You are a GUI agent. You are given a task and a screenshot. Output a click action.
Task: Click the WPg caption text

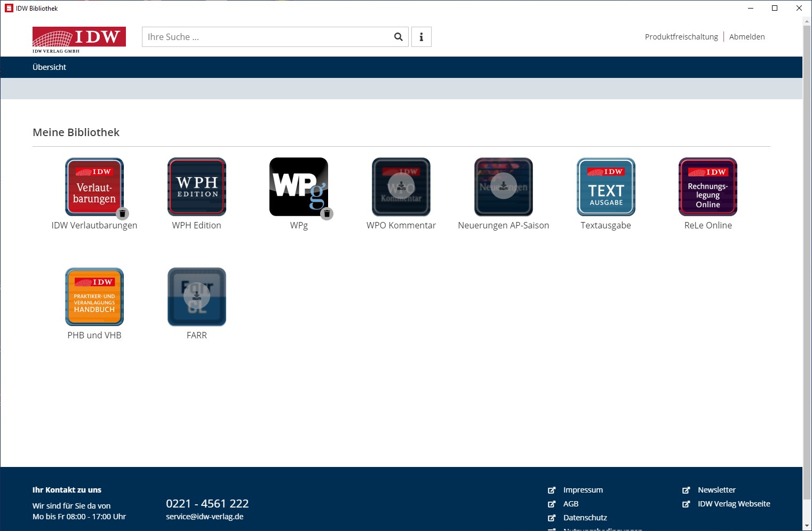[299, 225]
